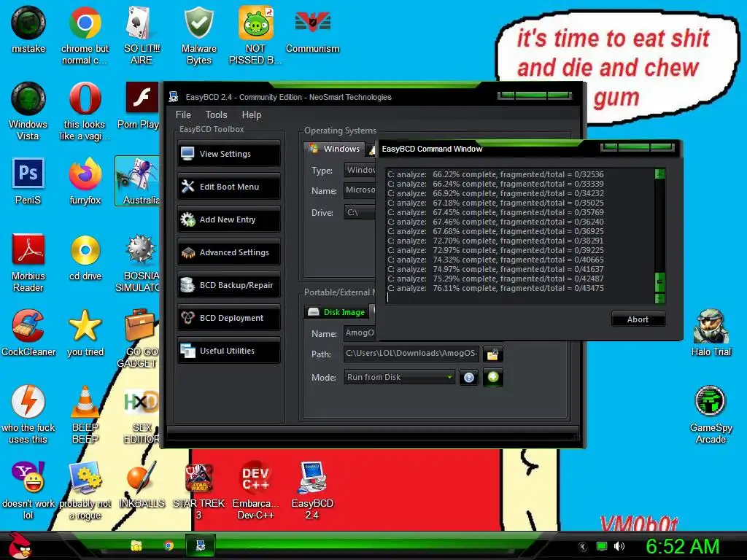Open the CCleaner-style red C icon

click(x=28, y=332)
